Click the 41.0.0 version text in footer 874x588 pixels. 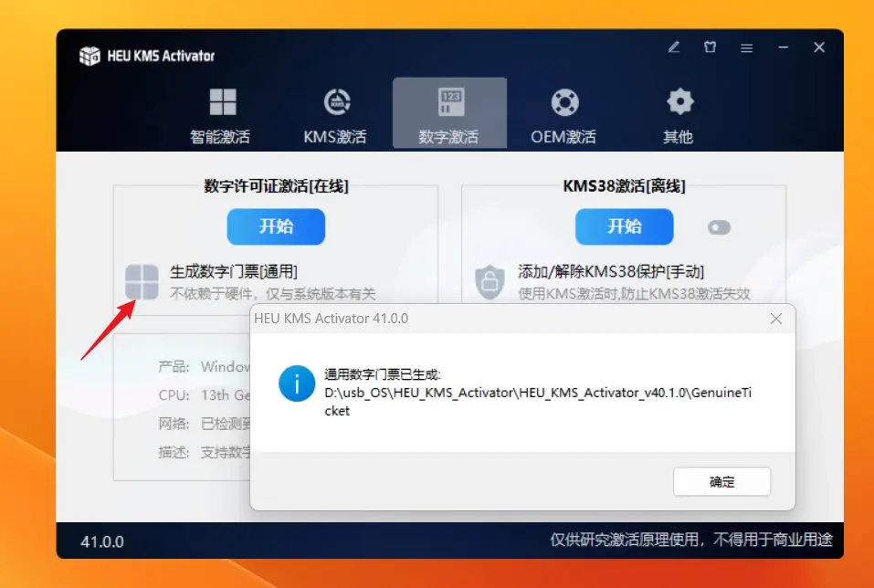102,541
